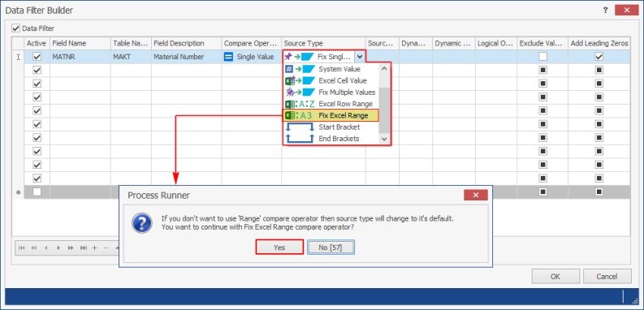Click the Logical O... column header

[x=495, y=43]
